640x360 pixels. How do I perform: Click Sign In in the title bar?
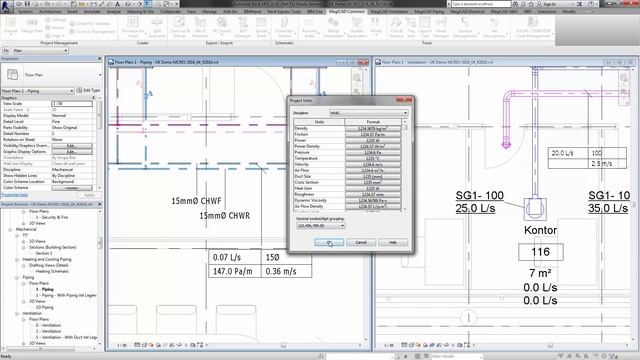(x=549, y=4)
